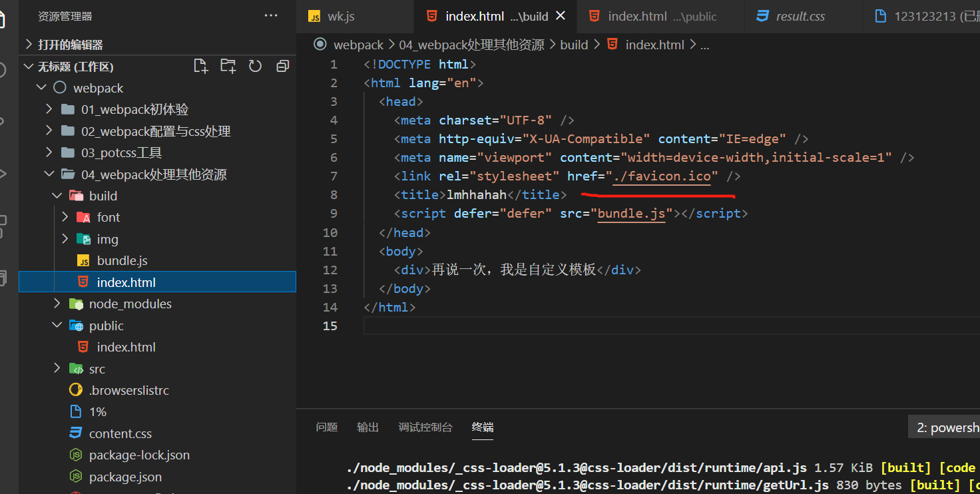Click CSS icon on result.css tab
The width and height of the screenshot is (980, 494).
pos(763,17)
